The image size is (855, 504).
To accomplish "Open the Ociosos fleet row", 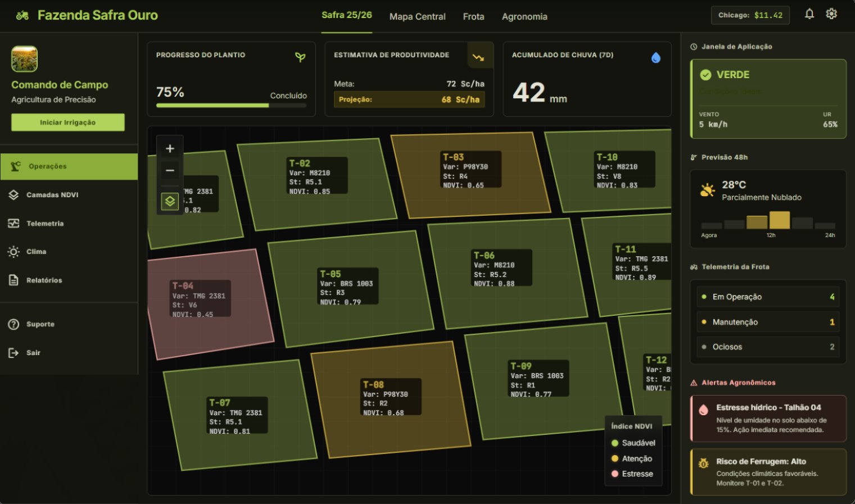I will click(768, 347).
